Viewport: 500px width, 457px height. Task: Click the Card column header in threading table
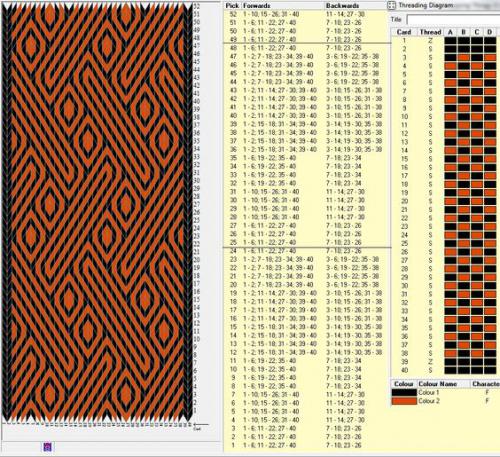(404, 32)
